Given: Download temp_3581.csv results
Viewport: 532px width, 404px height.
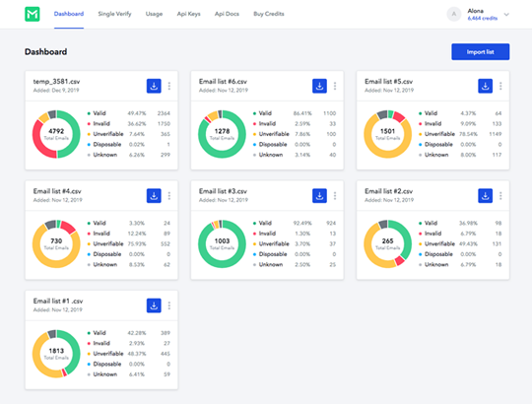Looking at the screenshot, I should click(154, 86).
